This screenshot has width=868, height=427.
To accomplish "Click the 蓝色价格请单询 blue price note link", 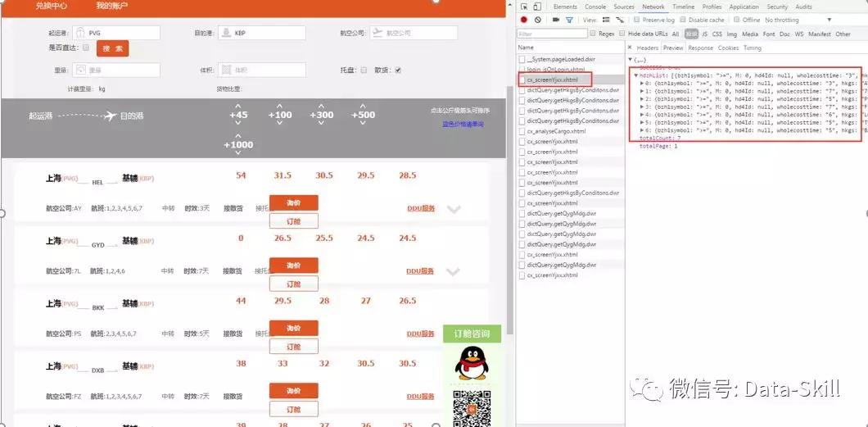I will coord(463,124).
